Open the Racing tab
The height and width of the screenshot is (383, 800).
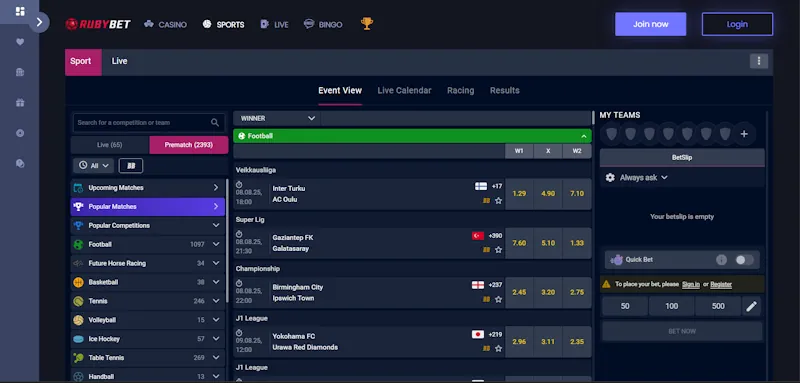[461, 91]
